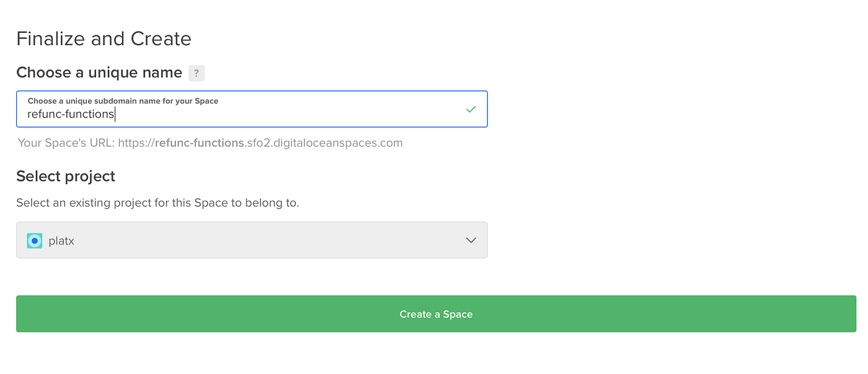Click the checkmark inside the subdomain field
This screenshot has width=868, height=374.
coord(471,109)
